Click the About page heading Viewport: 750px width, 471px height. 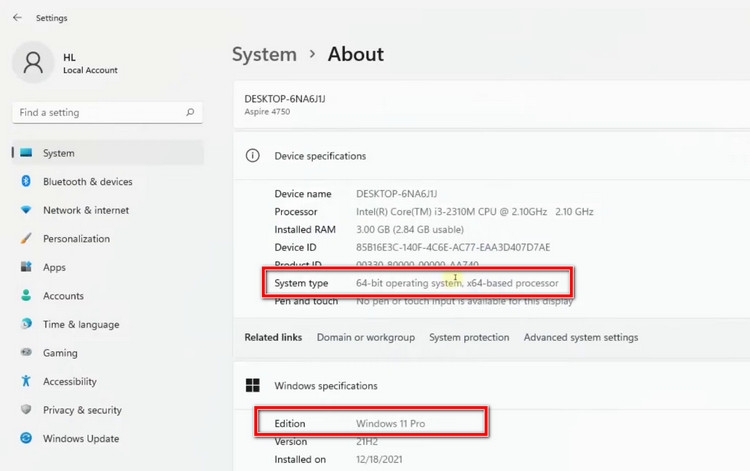(356, 54)
